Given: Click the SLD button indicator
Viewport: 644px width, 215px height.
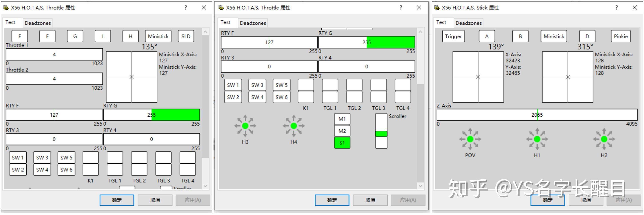Looking at the screenshot, I should [x=186, y=36].
